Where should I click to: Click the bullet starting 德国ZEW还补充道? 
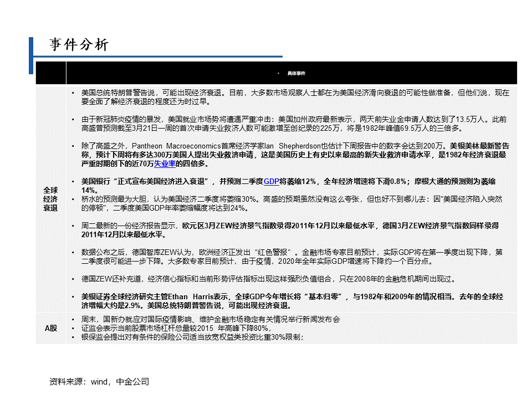[x=268, y=279]
